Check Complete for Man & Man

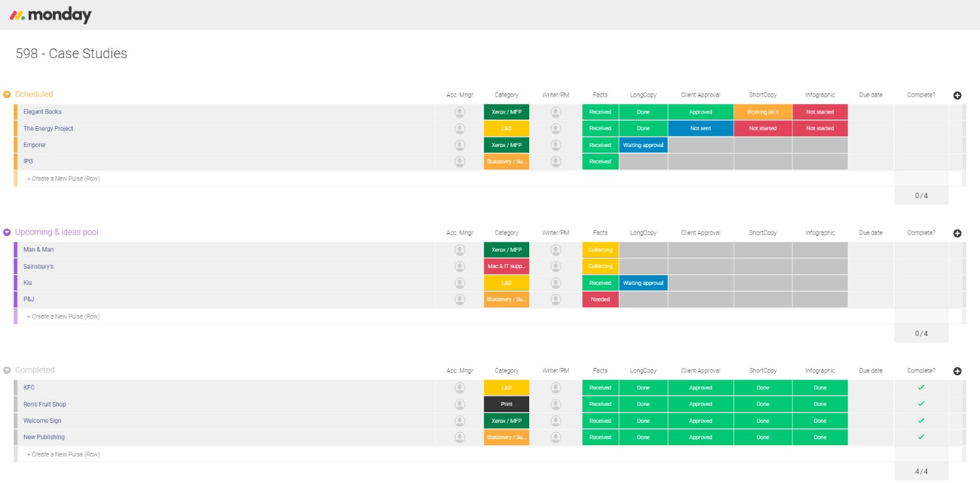[921, 250]
